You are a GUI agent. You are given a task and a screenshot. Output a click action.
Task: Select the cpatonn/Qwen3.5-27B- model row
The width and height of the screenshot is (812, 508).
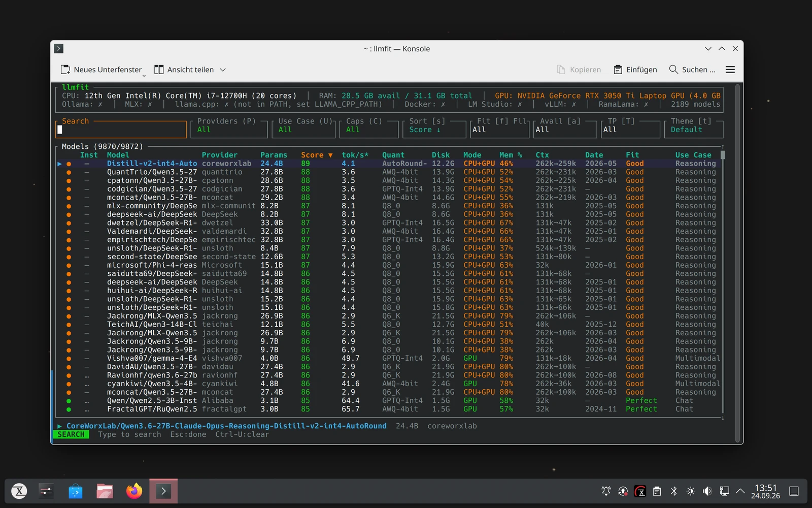click(388, 180)
